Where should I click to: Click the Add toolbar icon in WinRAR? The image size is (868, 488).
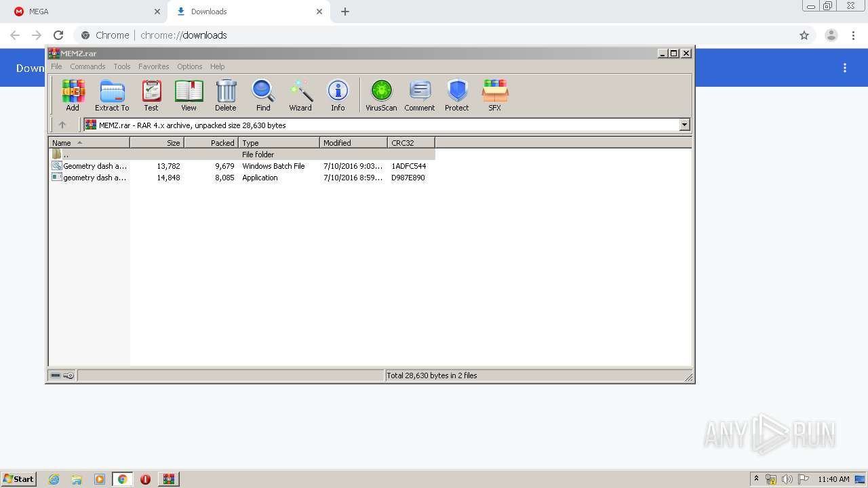[73, 95]
